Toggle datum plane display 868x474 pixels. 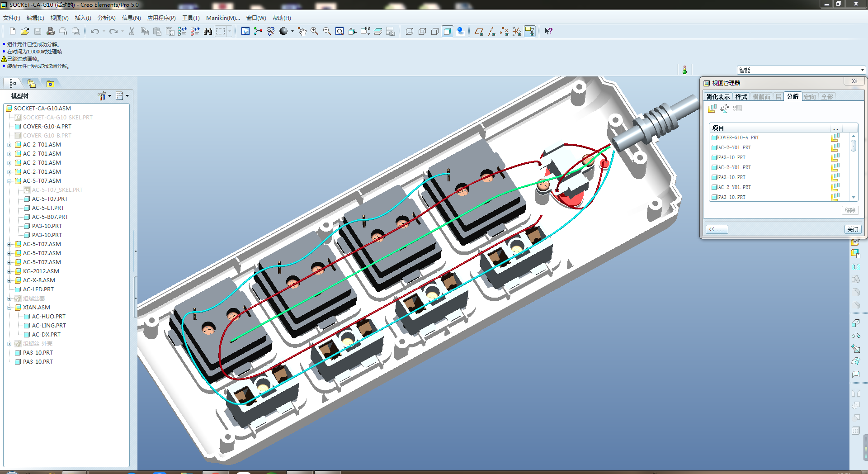(479, 31)
